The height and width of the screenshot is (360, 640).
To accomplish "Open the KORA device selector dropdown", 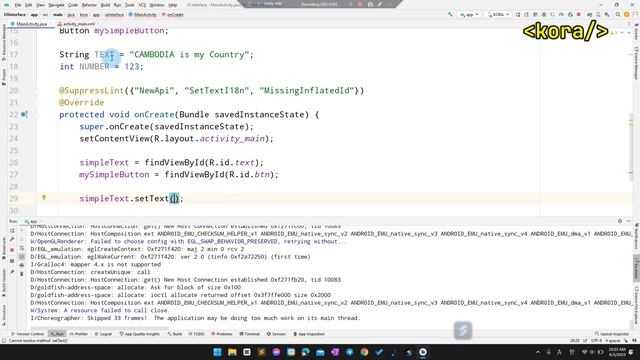I will [498, 15].
